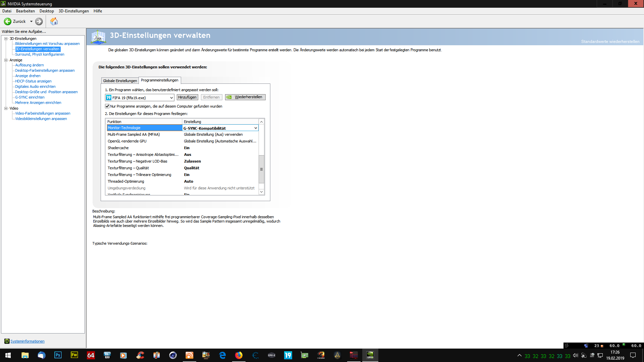Click Standardwerte wiederherstellen link
644x362 pixels.
pos(610,42)
